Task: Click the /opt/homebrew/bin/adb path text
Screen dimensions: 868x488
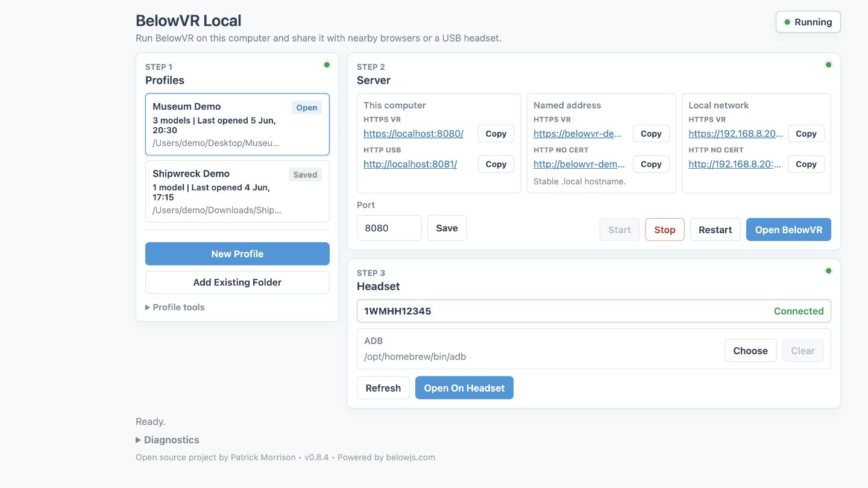Action: (x=415, y=357)
